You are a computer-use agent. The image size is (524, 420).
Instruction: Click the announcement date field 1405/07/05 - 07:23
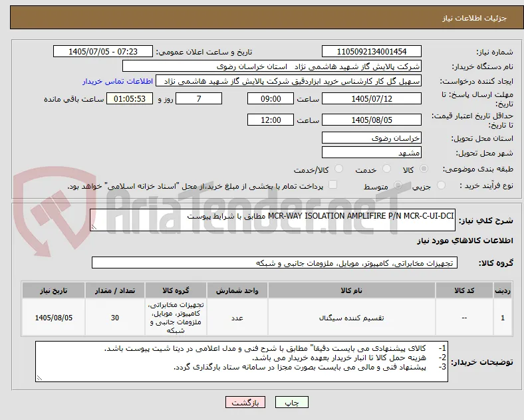[x=103, y=51]
